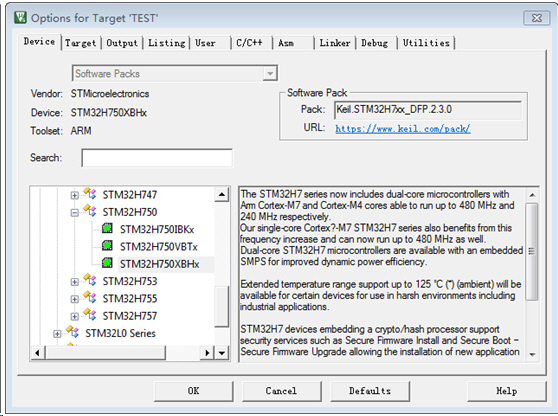Click the STM32L0 Series icon

(x=73, y=332)
